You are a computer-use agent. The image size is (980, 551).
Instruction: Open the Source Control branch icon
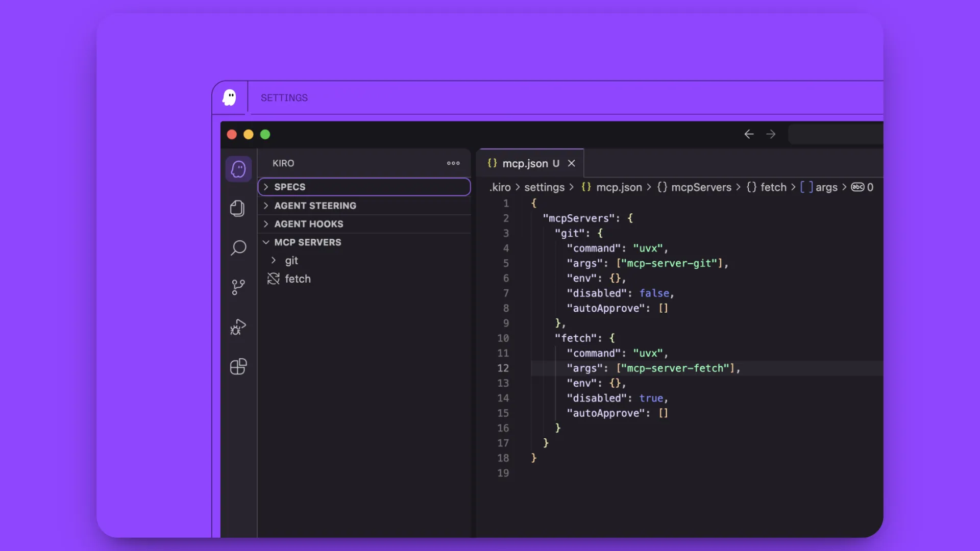click(238, 287)
